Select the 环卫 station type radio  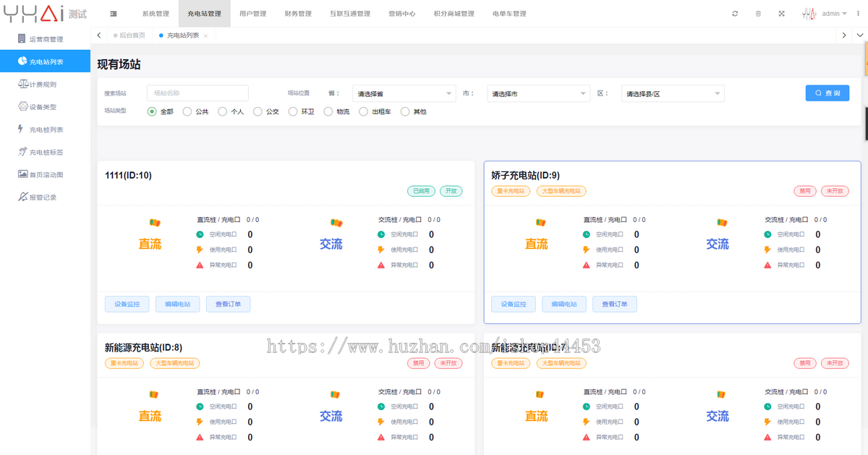click(x=293, y=111)
